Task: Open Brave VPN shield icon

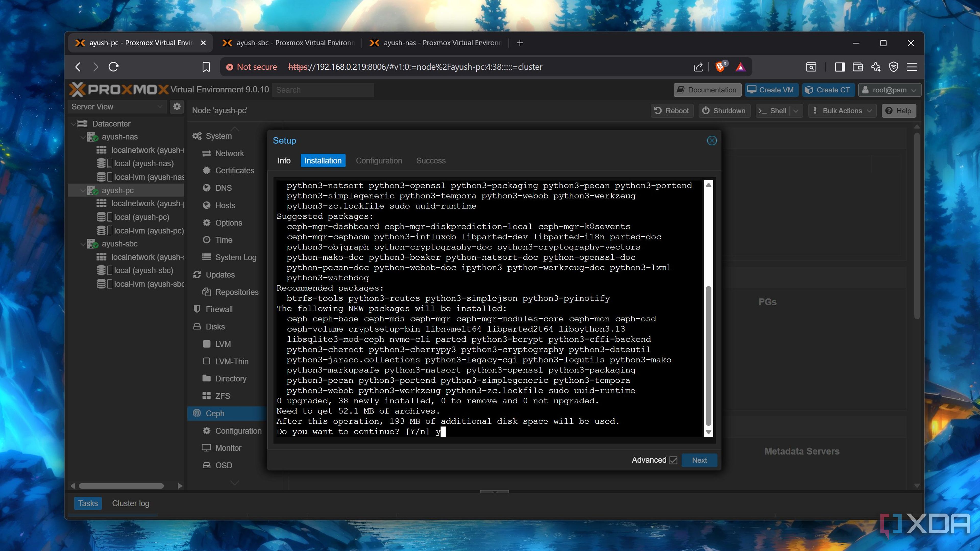Action: [894, 67]
